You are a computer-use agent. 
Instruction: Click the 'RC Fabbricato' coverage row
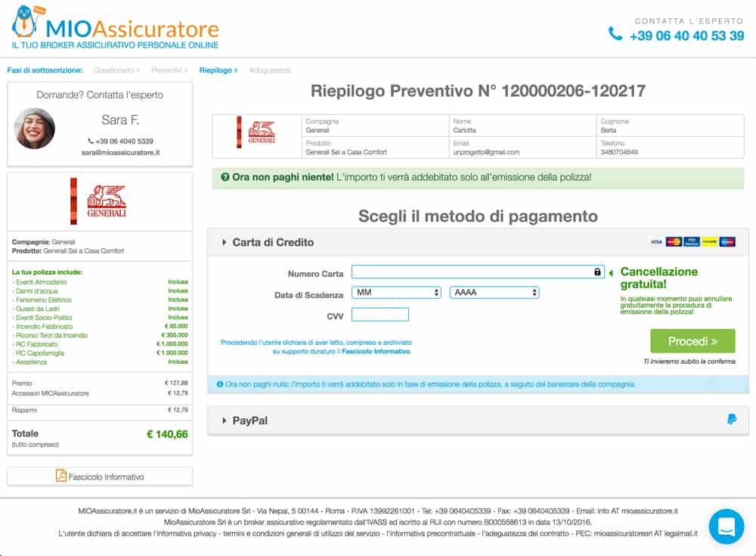(x=100, y=344)
